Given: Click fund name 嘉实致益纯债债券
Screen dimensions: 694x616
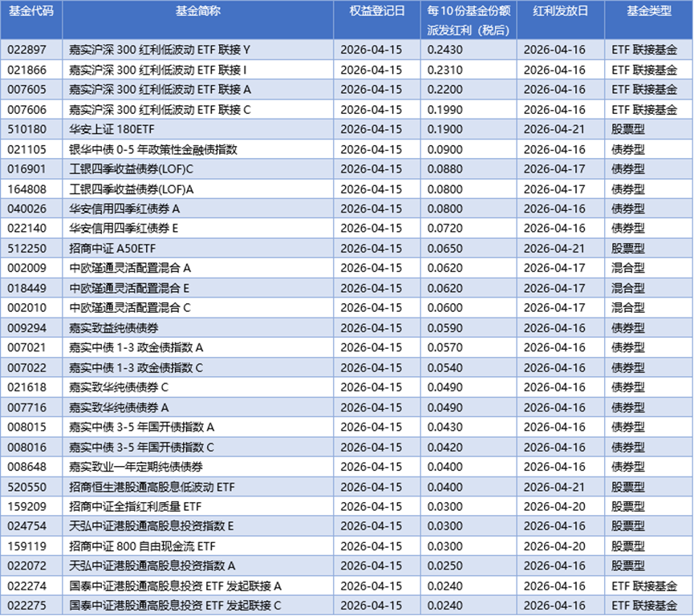Looking at the screenshot, I should pos(114,328).
